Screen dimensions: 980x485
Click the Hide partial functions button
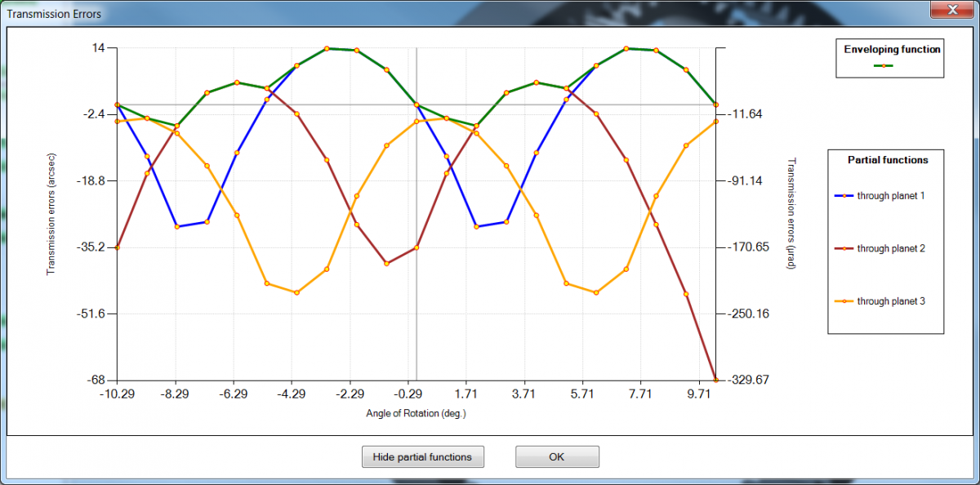coord(422,457)
